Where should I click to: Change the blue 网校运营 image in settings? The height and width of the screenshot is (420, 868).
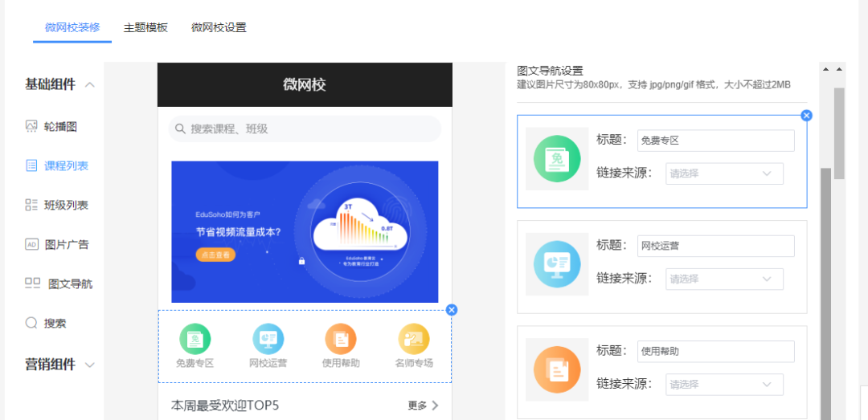tap(557, 264)
